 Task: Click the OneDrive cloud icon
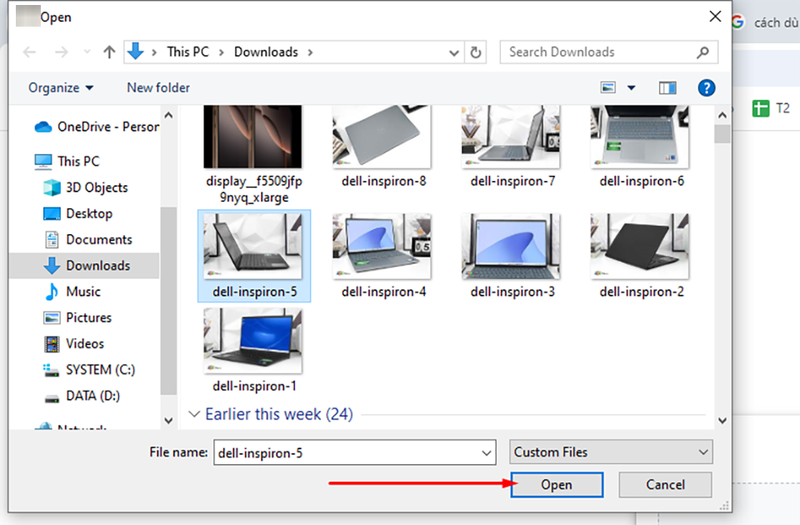click(x=43, y=127)
